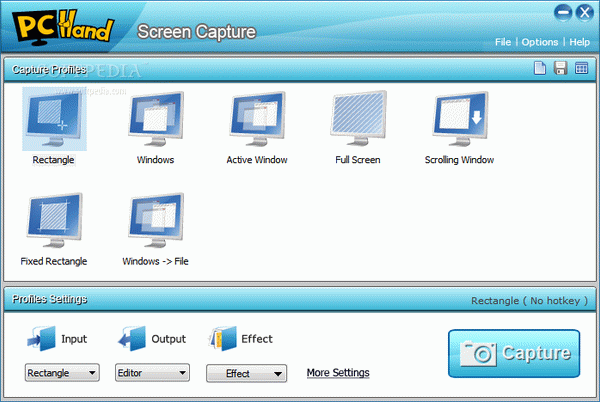Change profile view with grid icon
The image size is (600, 402).
click(x=581, y=68)
